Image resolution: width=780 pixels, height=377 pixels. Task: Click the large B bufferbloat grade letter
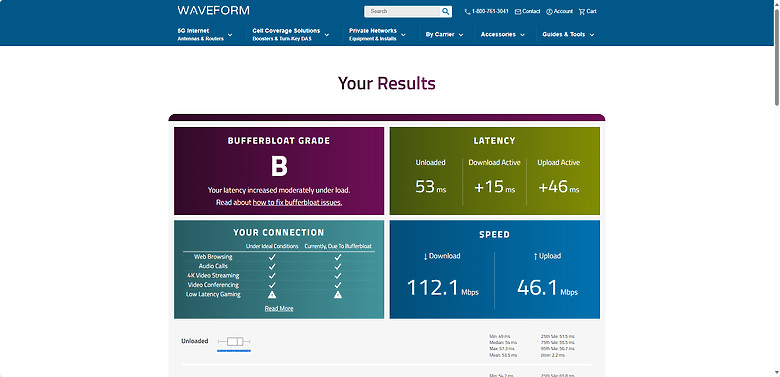coord(279,166)
